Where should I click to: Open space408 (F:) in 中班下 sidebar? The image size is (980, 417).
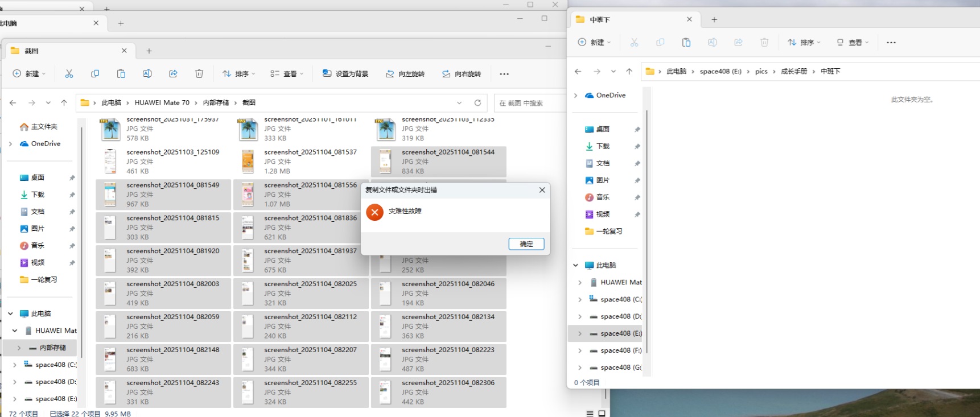(616, 350)
